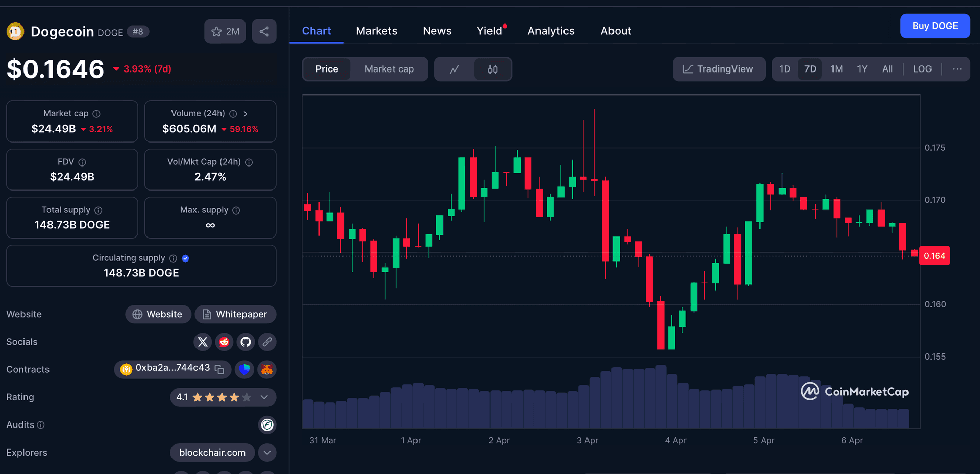Switch to the Markets tab
This screenshot has height=474, width=980.
pyautogui.click(x=376, y=31)
